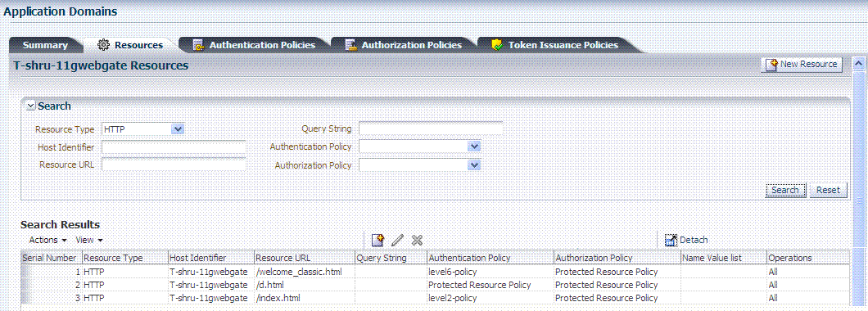The image size is (868, 311).
Task: Click the delete X icon in results toolbar
Action: [417, 240]
